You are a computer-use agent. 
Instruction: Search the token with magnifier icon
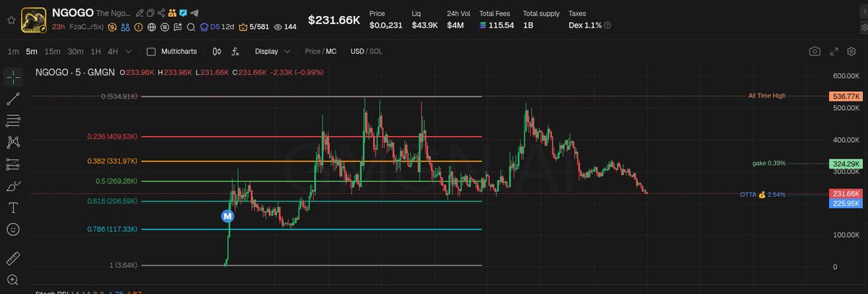point(191,27)
